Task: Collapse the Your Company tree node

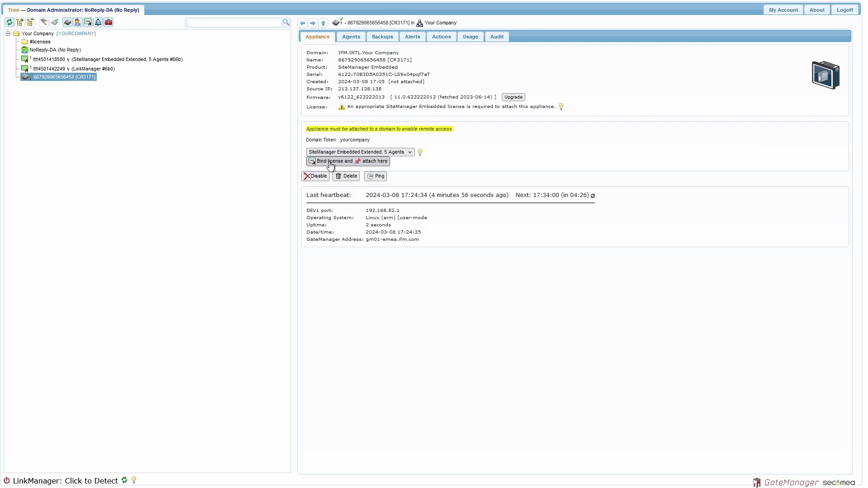Action: pos(8,33)
